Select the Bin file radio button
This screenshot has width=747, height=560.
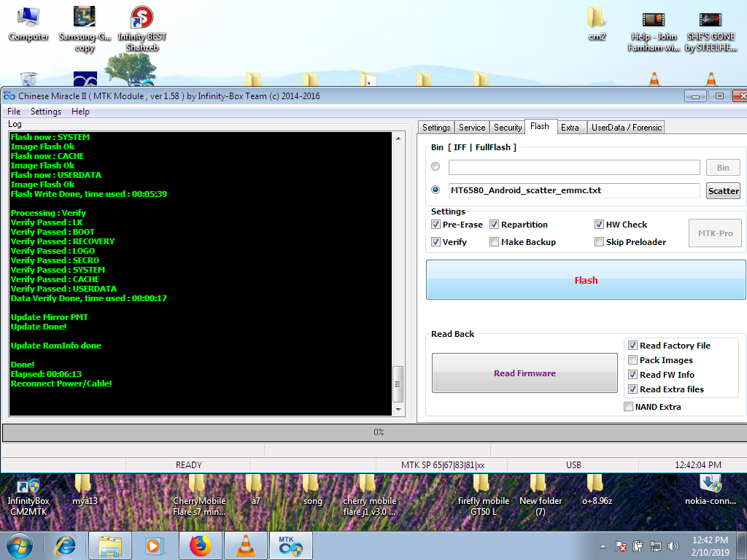(436, 167)
